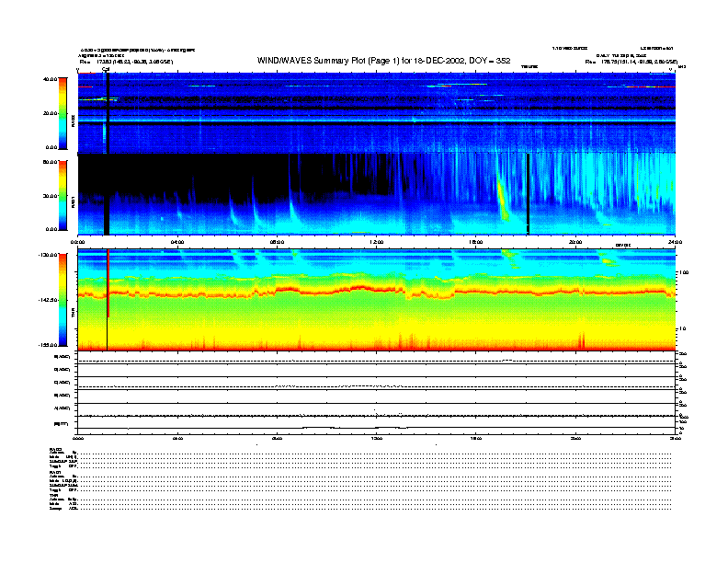Viewport: 728px width, 563px height.
Task: Click the WIND/WAVES Summary Plot title
Action: click(x=383, y=61)
